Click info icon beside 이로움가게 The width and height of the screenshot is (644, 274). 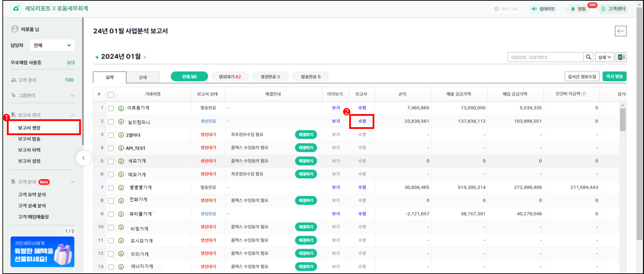pos(121,108)
